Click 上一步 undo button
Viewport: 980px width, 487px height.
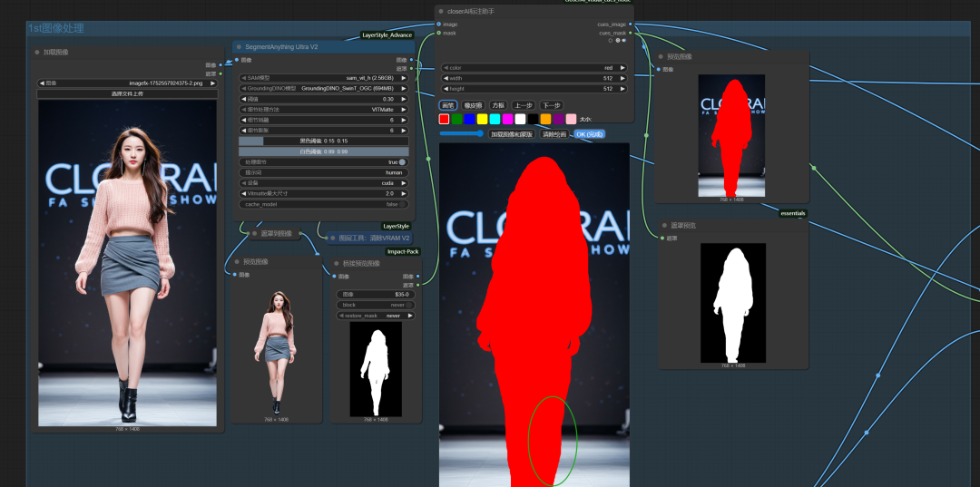click(x=524, y=105)
